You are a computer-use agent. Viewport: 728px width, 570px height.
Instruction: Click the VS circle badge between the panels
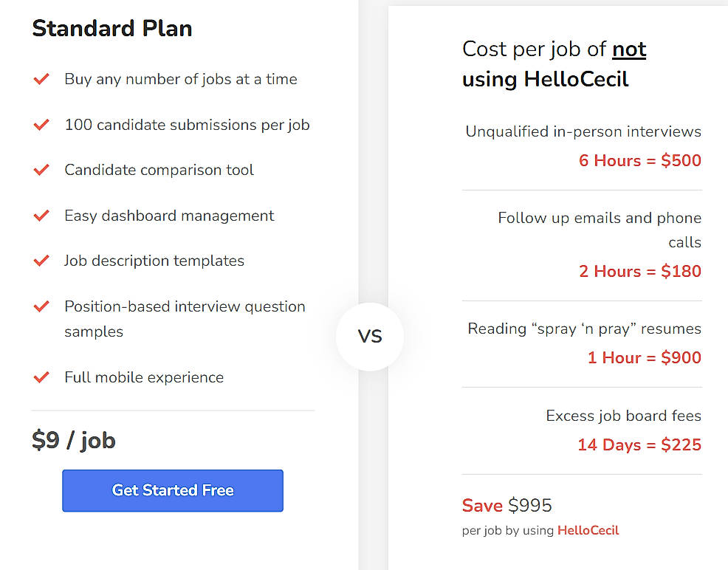click(370, 336)
